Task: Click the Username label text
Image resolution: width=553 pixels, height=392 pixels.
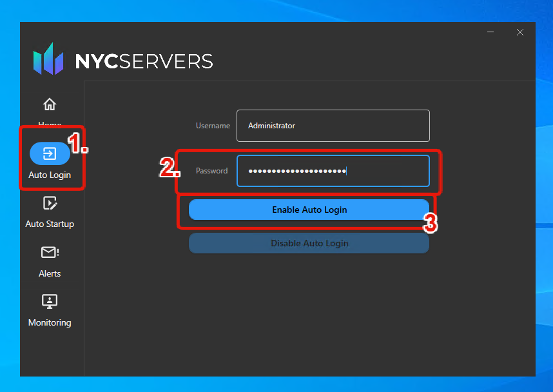Action: pyautogui.click(x=213, y=126)
